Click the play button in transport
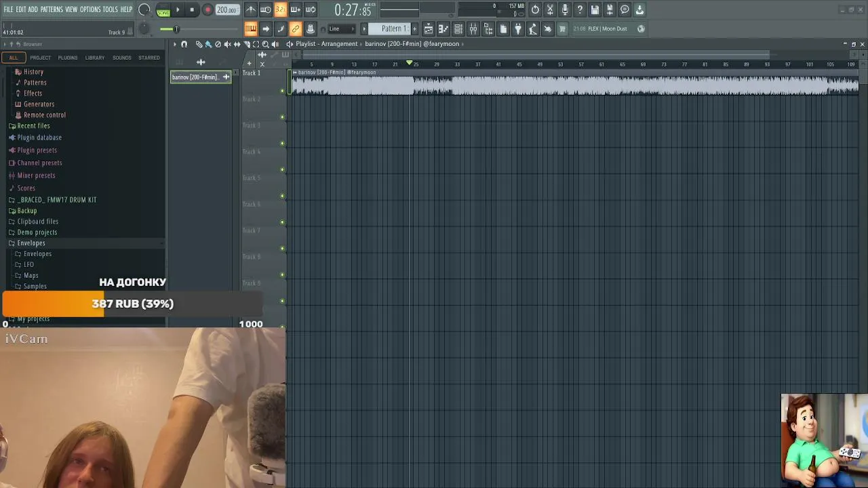The width and height of the screenshot is (868, 488). [x=178, y=9]
